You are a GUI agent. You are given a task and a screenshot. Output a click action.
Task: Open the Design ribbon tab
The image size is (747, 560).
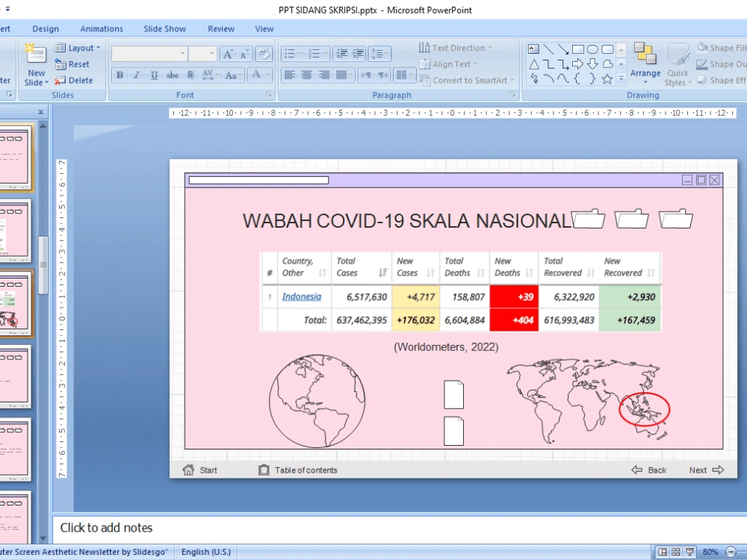46,28
